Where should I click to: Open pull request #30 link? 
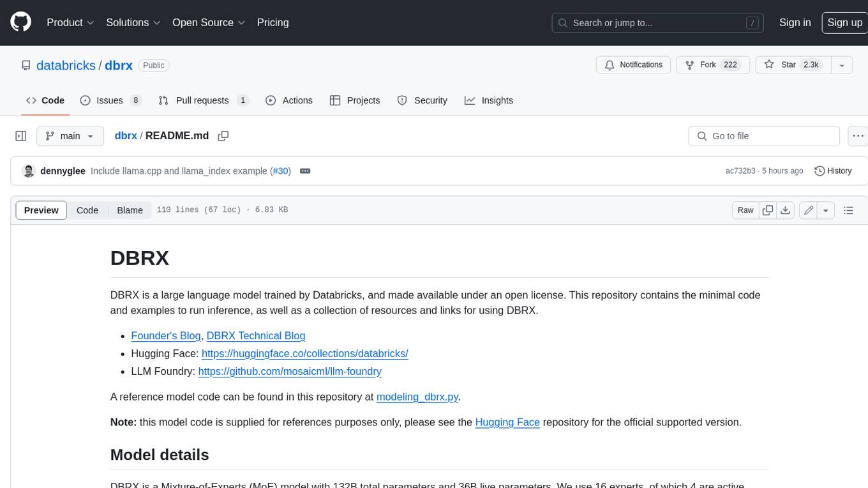point(280,171)
